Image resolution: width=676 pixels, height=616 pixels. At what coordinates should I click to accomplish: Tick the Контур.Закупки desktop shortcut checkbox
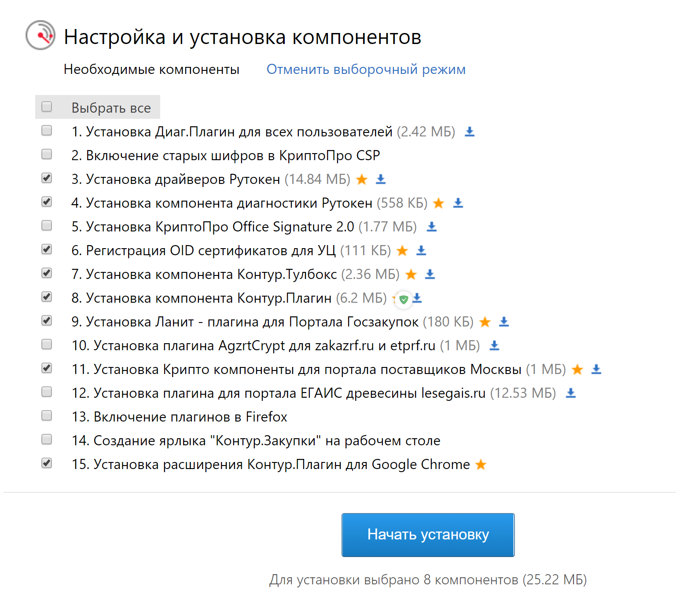[x=47, y=440]
